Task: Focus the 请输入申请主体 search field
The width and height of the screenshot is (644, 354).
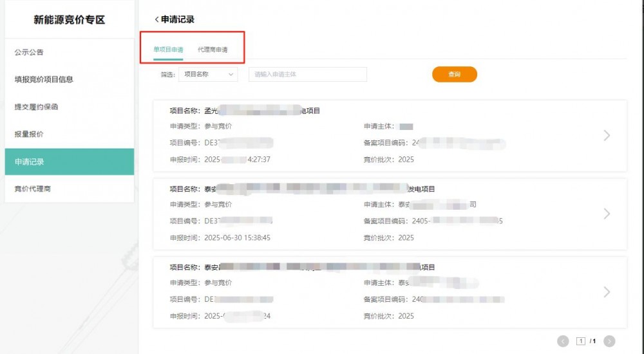Action: (307, 75)
